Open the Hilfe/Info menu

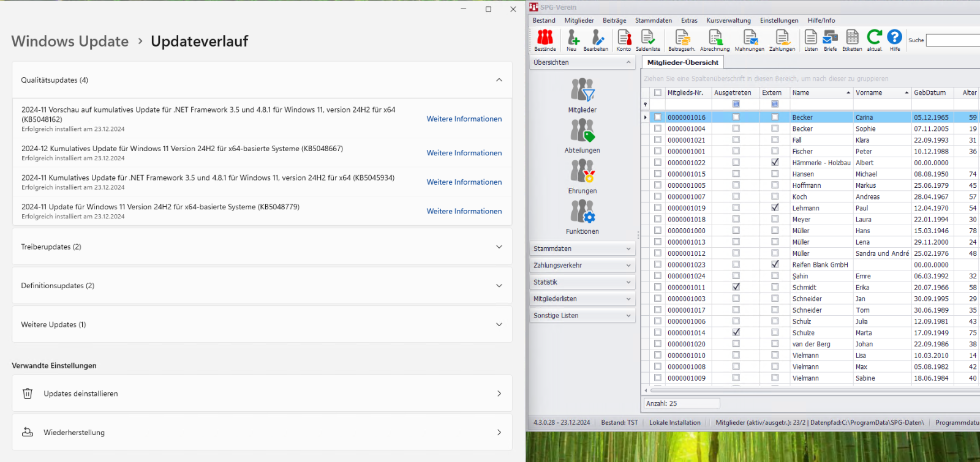click(821, 20)
